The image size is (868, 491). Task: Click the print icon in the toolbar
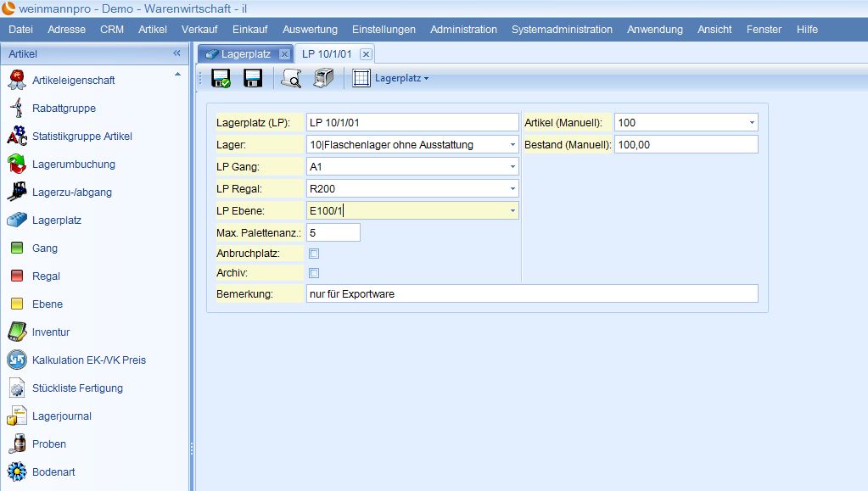coord(324,78)
